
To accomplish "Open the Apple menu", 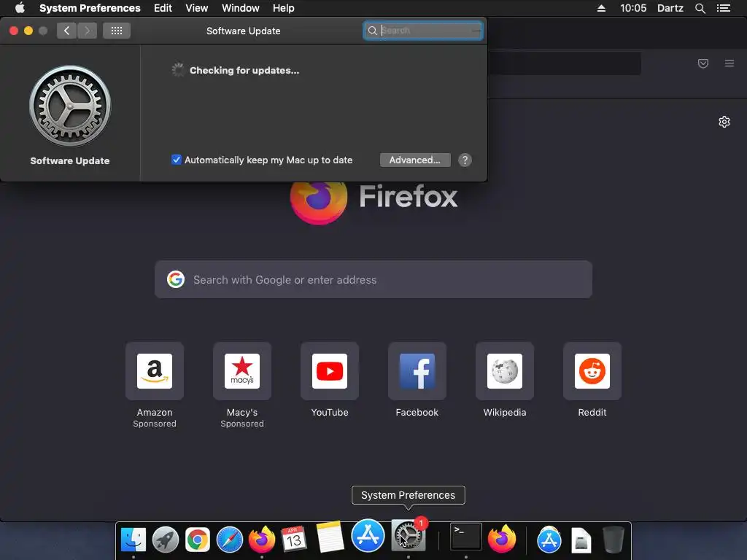I will click(20, 8).
